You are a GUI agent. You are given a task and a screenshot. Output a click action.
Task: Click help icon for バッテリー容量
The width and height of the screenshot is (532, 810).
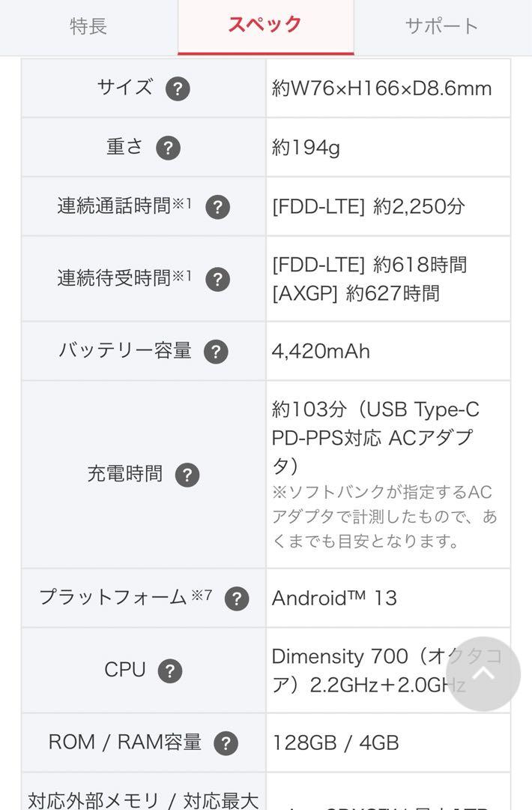tap(217, 352)
